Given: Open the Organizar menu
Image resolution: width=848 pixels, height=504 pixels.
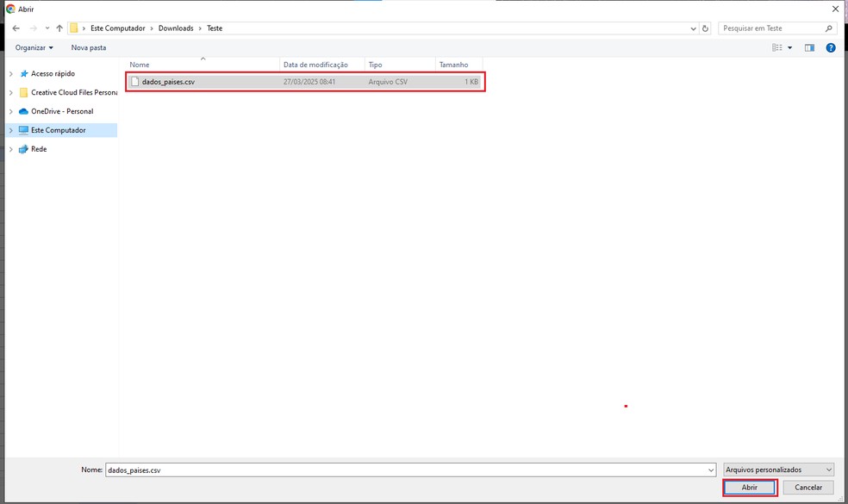Looking at the screenshot, I should 34,47.
